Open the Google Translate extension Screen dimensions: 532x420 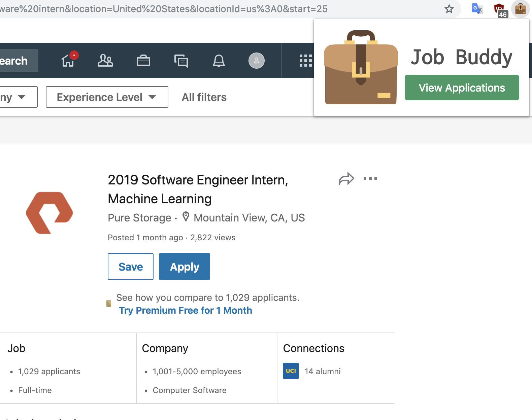(477, 9)
